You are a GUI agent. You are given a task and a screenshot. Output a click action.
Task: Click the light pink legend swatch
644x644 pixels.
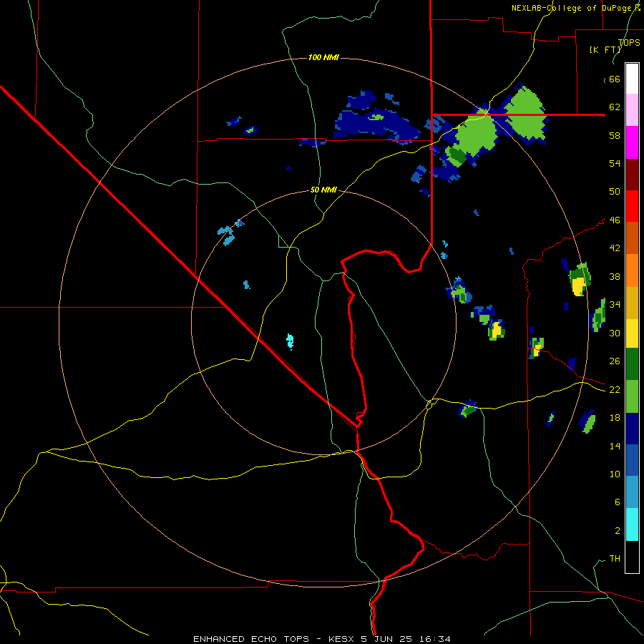632,109
